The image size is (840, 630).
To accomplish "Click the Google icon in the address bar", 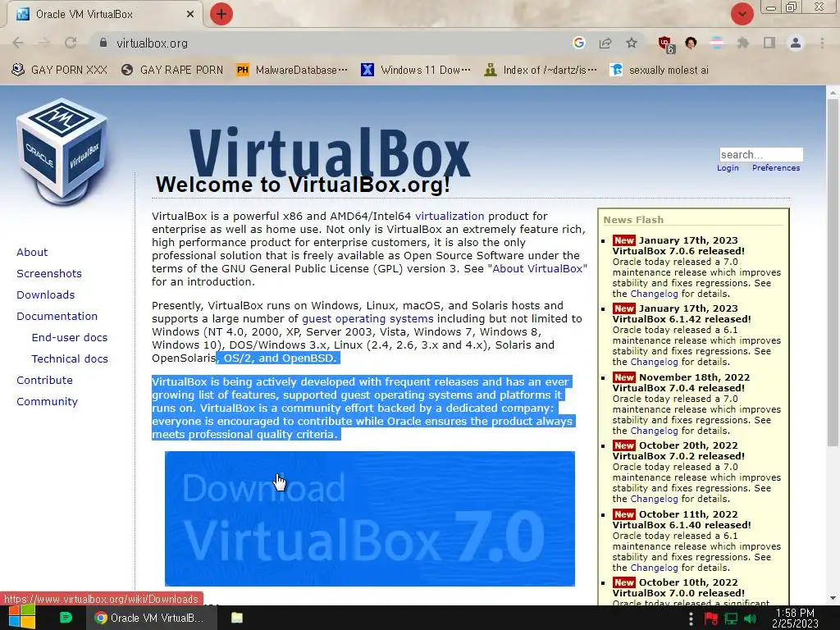I will click(578, 43).
